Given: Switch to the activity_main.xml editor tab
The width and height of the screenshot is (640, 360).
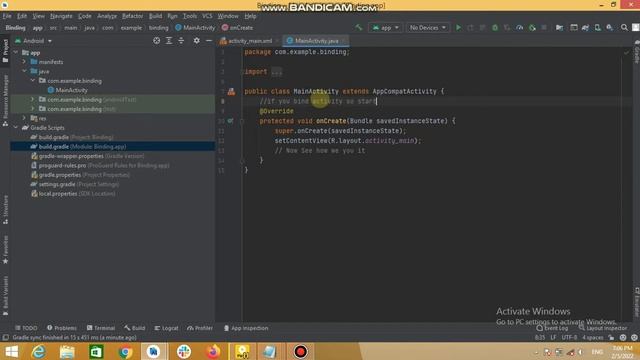Looking at the screenshot, I should pyautogui.click(x=249, y=41).
